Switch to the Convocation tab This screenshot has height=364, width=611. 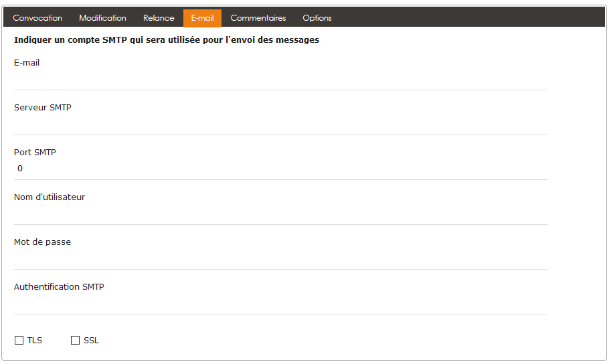[37, 18]
